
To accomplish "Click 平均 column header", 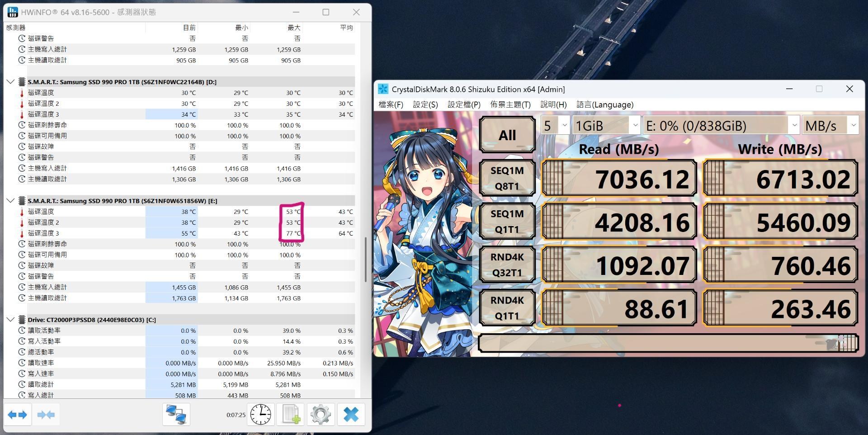I will coord(347,28).
